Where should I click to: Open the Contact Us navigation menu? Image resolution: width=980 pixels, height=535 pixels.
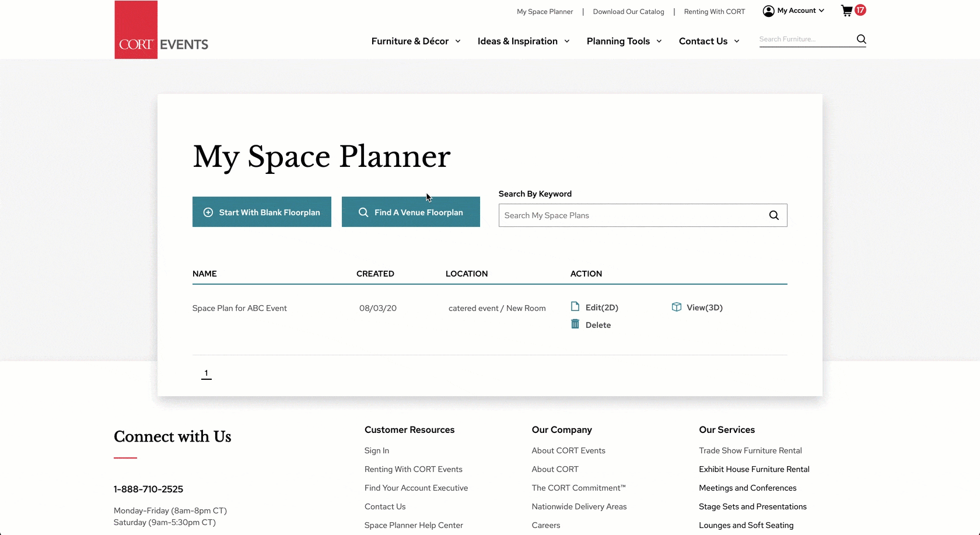pos(703,41)
